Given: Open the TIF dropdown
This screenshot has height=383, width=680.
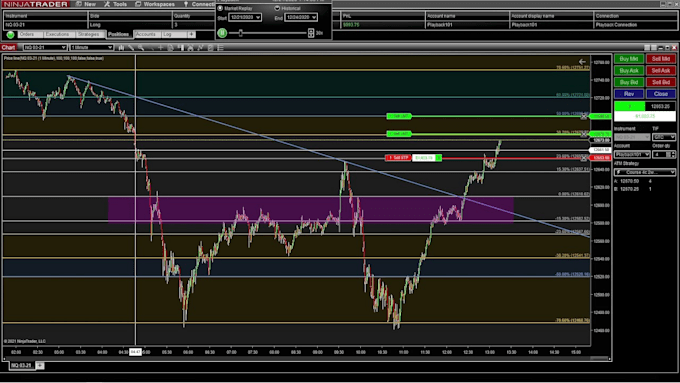Looking at the screenshot, I should click(x=664, y=137).
